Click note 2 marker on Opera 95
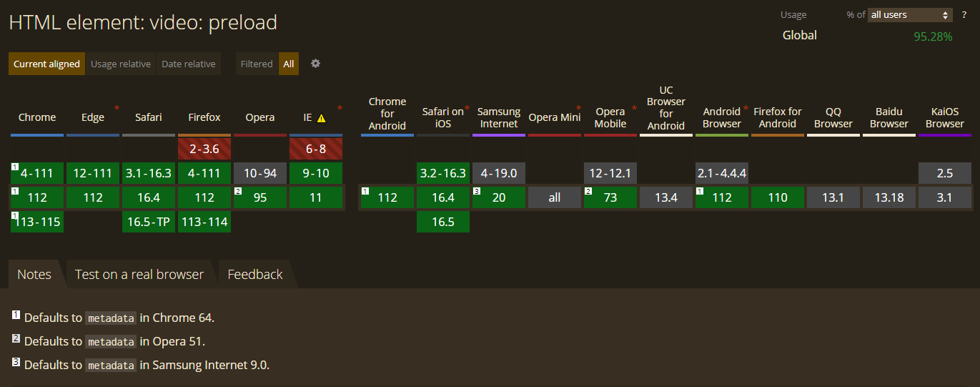The image size is (980, 387). point(238,192)
